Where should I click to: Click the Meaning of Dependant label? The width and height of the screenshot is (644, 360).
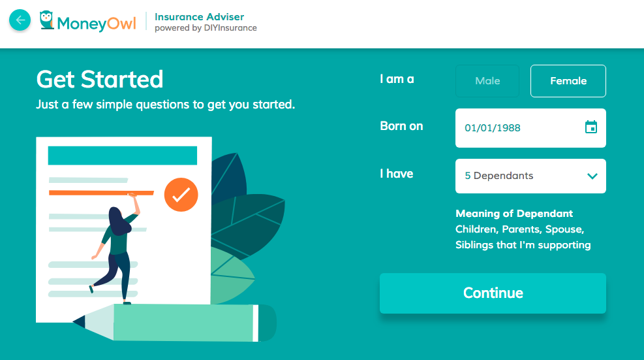[514, 214]
